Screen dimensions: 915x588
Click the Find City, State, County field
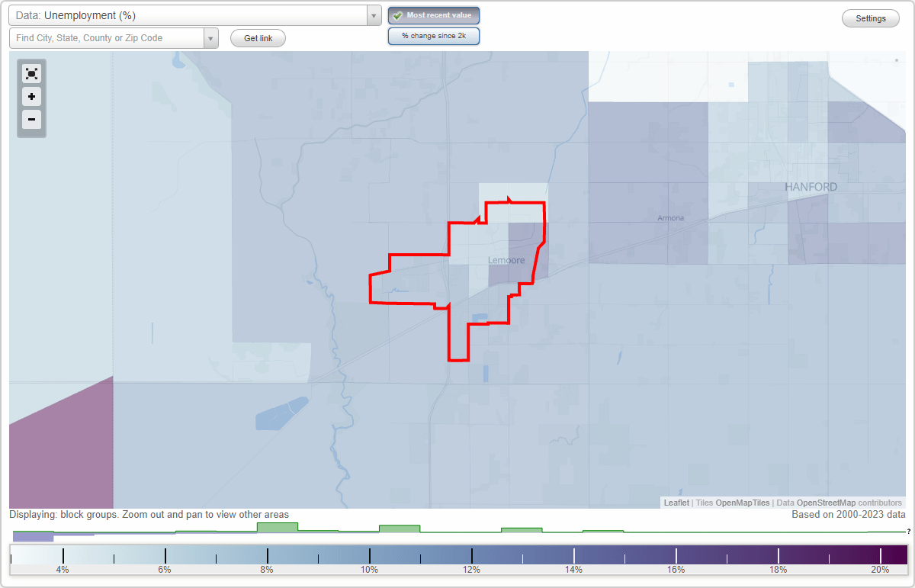[x=107, y=37]
